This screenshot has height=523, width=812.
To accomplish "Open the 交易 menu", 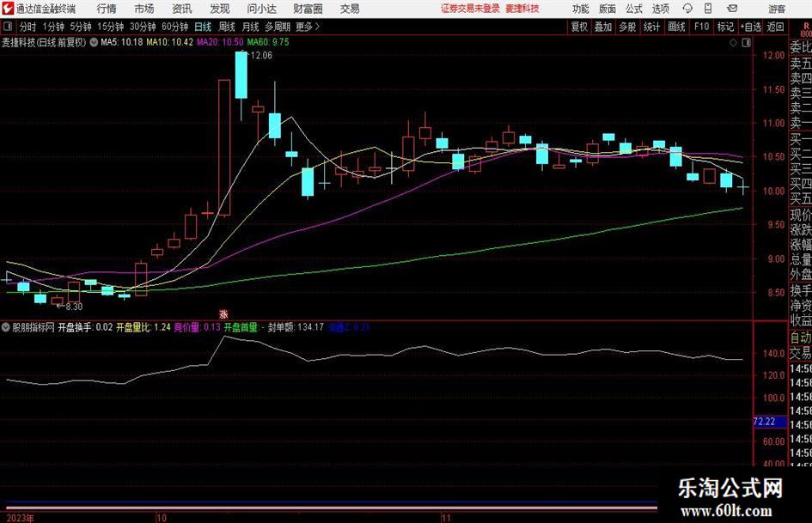I will click(350, 9).
